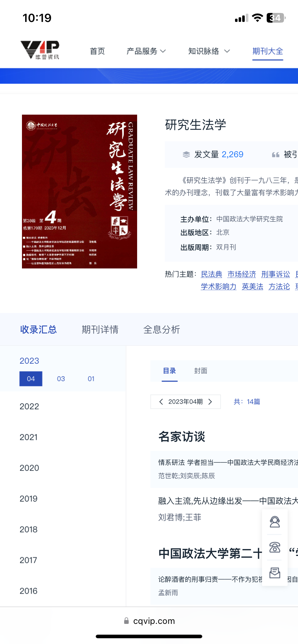Tap the 发文量 stacked layers icon

(x=186, y=155)
